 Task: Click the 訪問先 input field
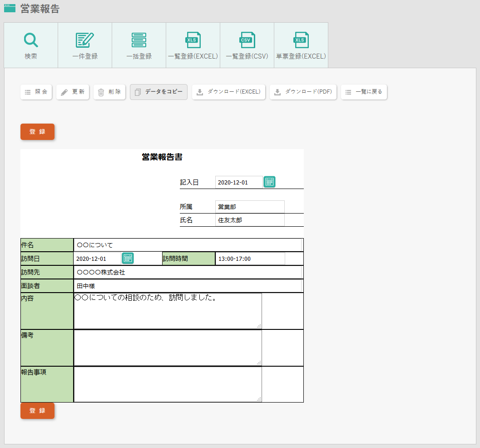pos(188,272)
